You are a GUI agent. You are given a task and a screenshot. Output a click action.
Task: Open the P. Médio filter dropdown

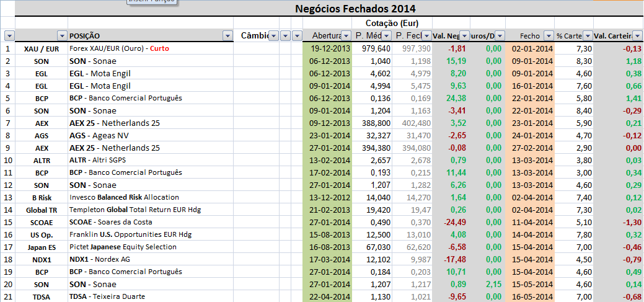[x=387, y=36]
